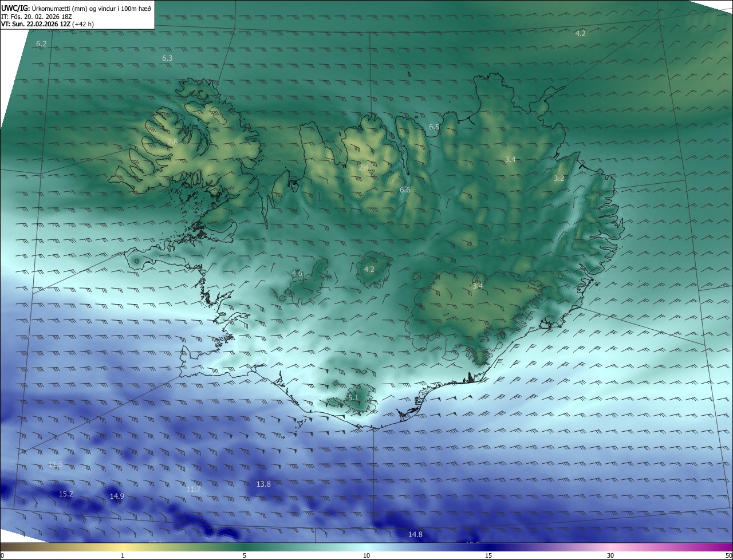
Task: Click the 13.8 value over the ocean
Action: pyautogui.click(x=263, y=484)
